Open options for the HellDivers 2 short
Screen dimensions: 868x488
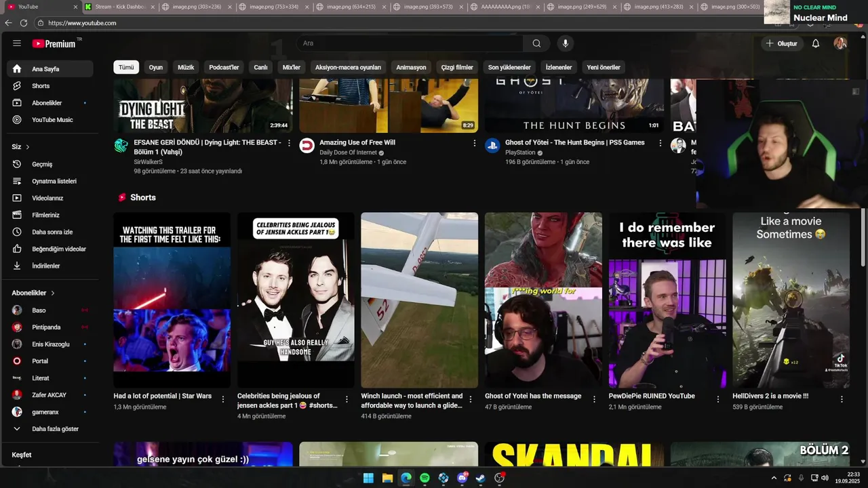point(842,399)
